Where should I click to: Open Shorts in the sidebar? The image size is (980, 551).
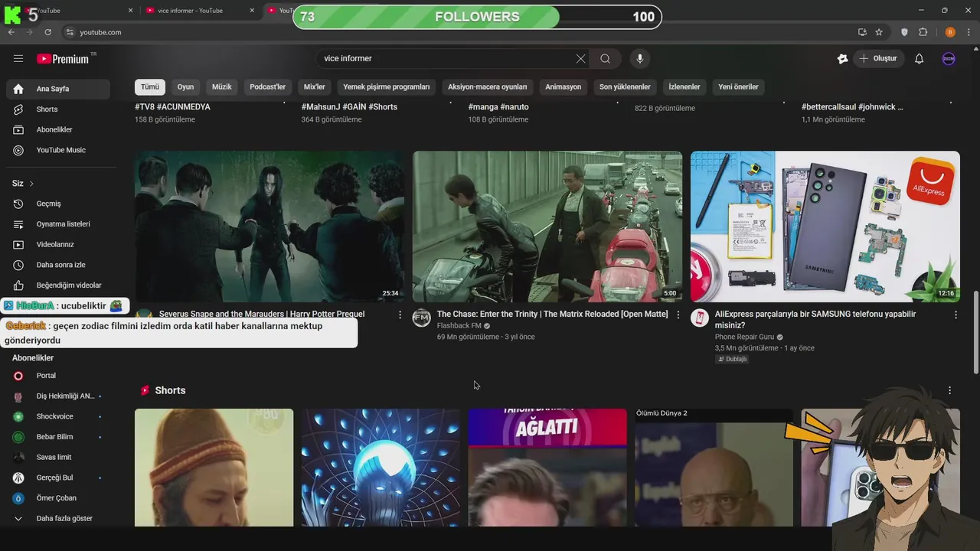click(58, 109)
